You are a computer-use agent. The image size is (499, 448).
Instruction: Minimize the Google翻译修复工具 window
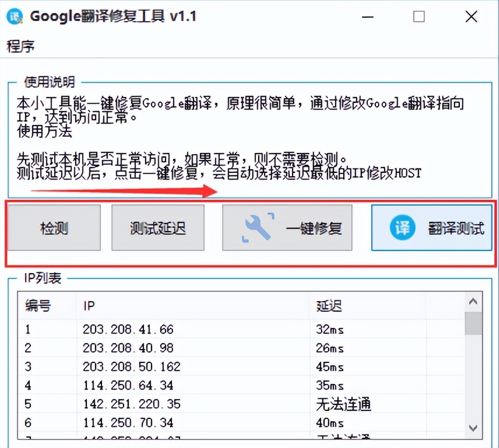pos(367,16)
